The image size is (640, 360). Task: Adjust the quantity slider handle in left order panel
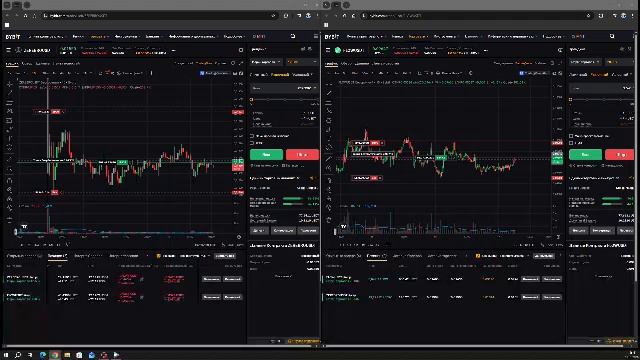coord(252,100)
